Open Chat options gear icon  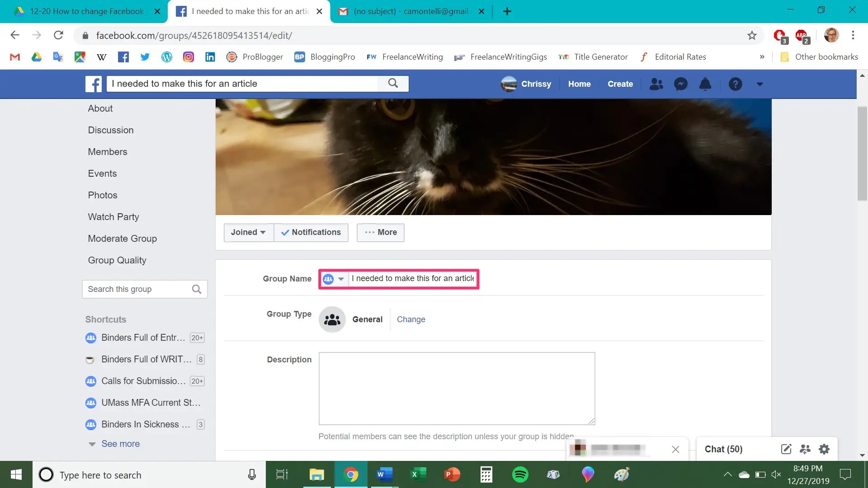pyautogui.click(x=824, y=449)
